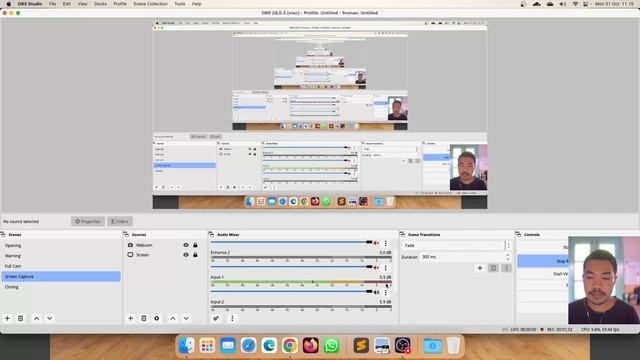Select the Screen Capture scene
Viewport: 640px width, 360px height.
coord(61,276)
